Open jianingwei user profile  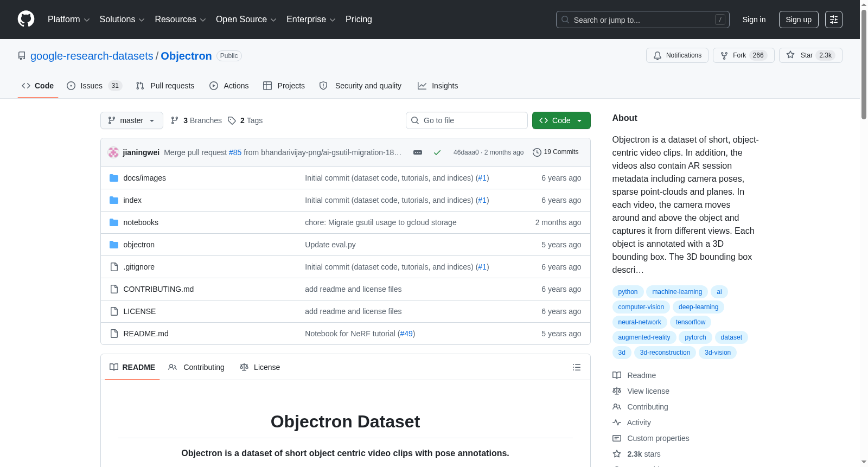pos(141,152)
